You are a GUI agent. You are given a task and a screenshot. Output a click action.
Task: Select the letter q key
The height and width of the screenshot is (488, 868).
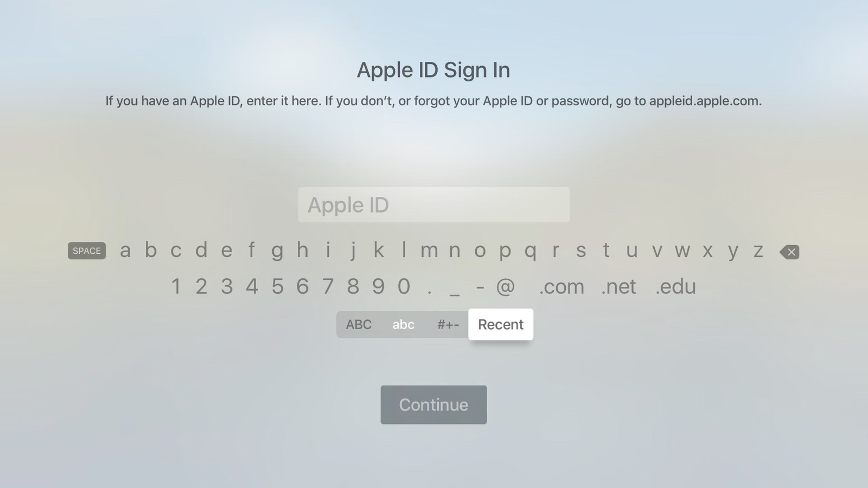pyautogui.click(x=530, y=252)
